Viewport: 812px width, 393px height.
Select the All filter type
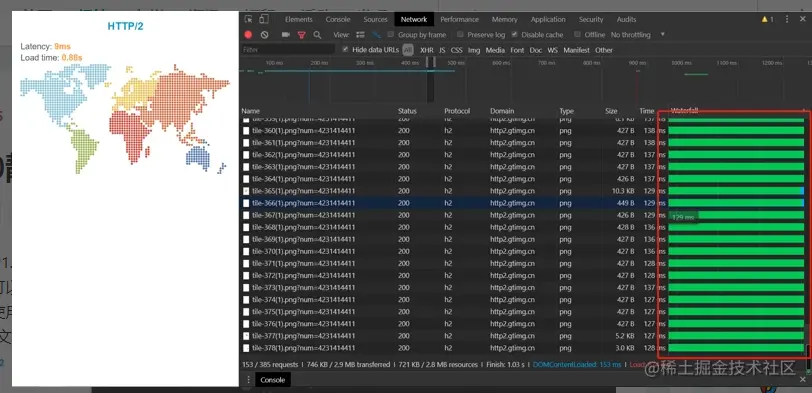tap(408, 50)
